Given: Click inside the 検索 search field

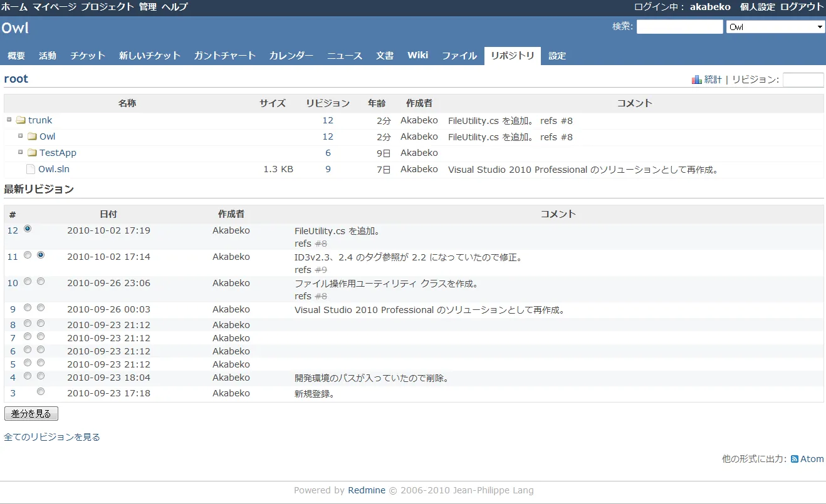Looking at the screenshot, I should tap(679, 26).
